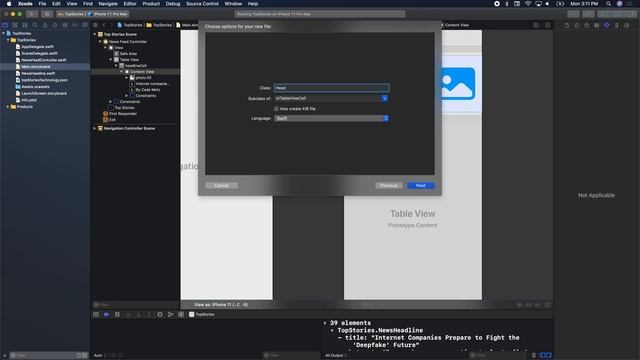Go back with the jump bar back arrow
Image resolution: width=640 pixels, height=360 pixels.
(104, 25)
